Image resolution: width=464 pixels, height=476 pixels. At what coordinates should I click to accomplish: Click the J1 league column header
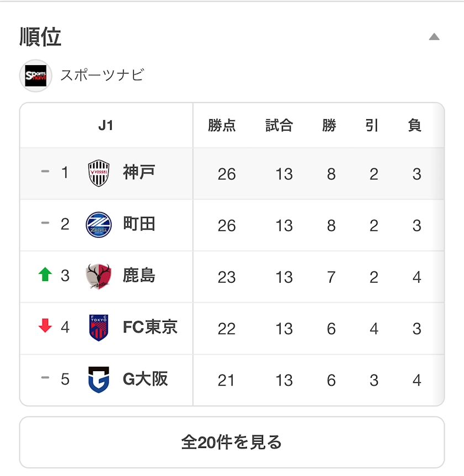pos(106,125)
